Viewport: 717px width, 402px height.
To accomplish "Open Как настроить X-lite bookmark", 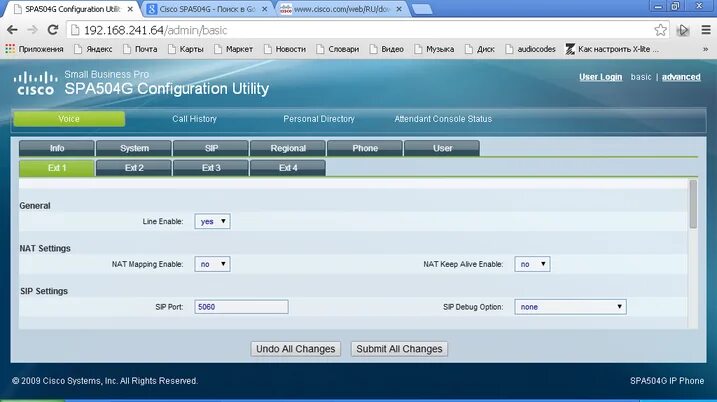I will pyautogui.click(x=612, y=49).
